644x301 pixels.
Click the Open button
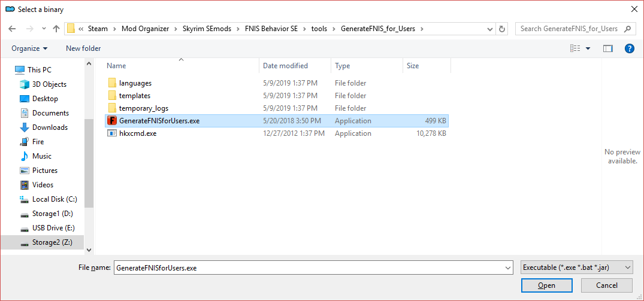coord(547,285)
